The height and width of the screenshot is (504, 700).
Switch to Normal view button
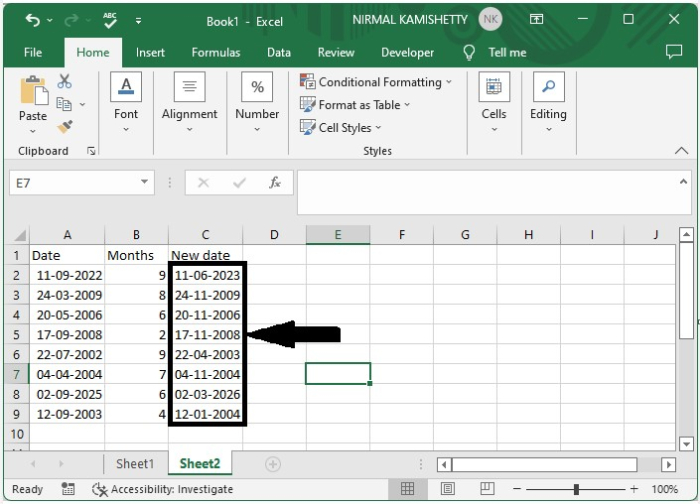click(x=407, y=489)
